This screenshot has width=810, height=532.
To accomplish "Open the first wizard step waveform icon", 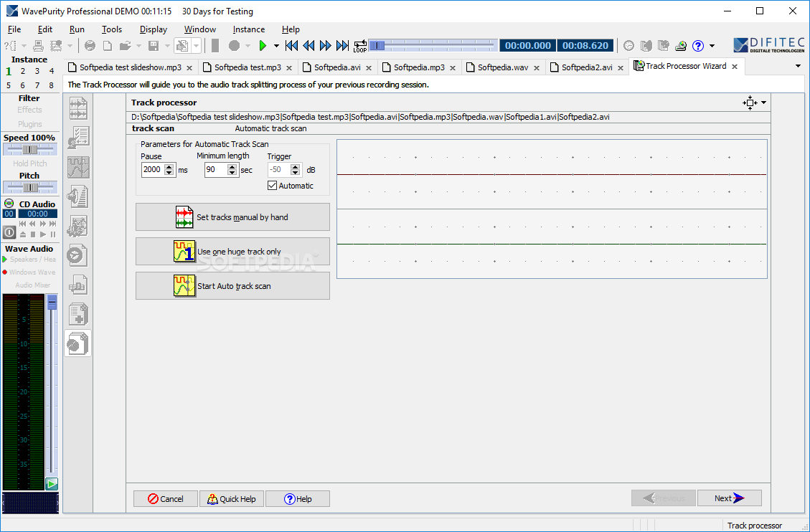I will pyautogui.click(x=78, y=108).
